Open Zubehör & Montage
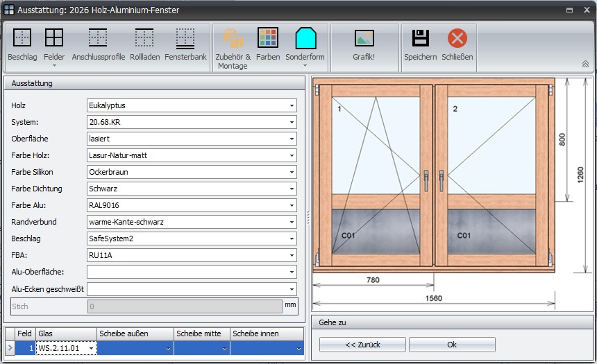Image resolution: width=597 pixels, height=364 pixels. coord(233,39)
